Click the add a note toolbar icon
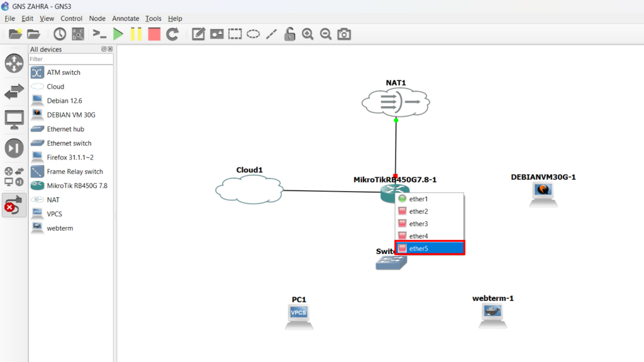 click(199, 34)
